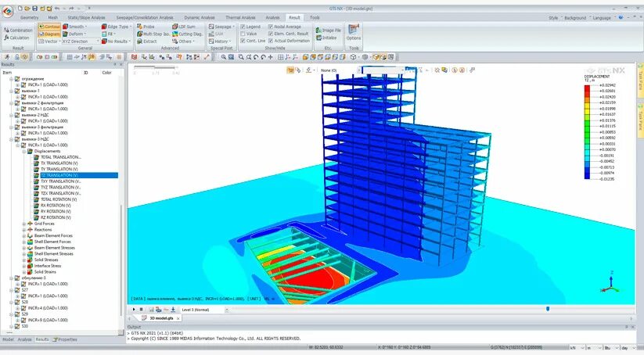Image resolution: width=644 pixels, height=355 pixels.
Task: Open the Tools ribbon tab
Action: (315, 18)
